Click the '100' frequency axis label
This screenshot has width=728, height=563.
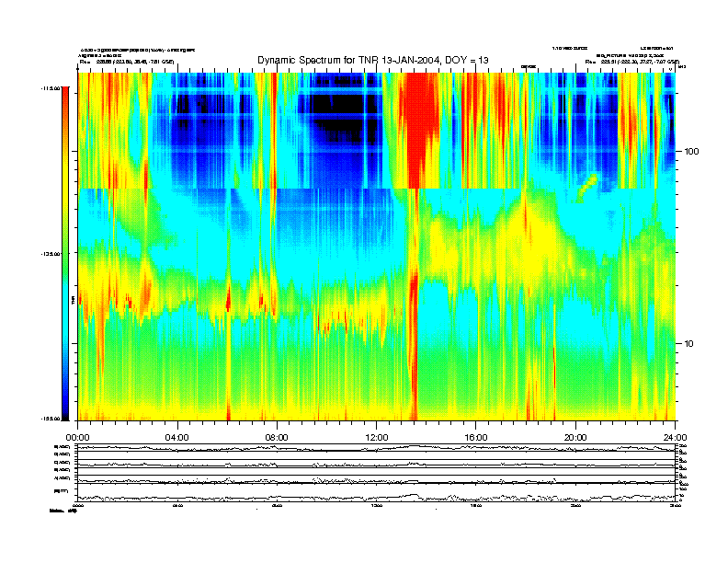(x=691, y=152)
